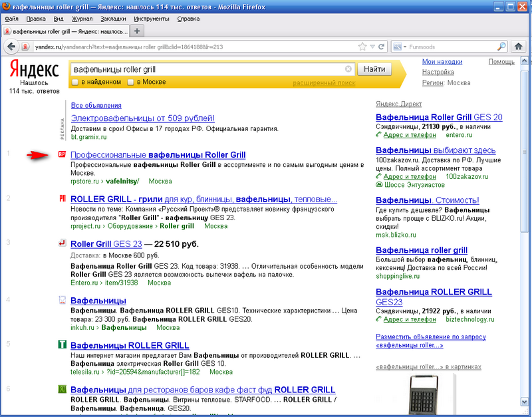Open the Справка menu
This screenshot has height=417, width=532.
coord(188,19)
